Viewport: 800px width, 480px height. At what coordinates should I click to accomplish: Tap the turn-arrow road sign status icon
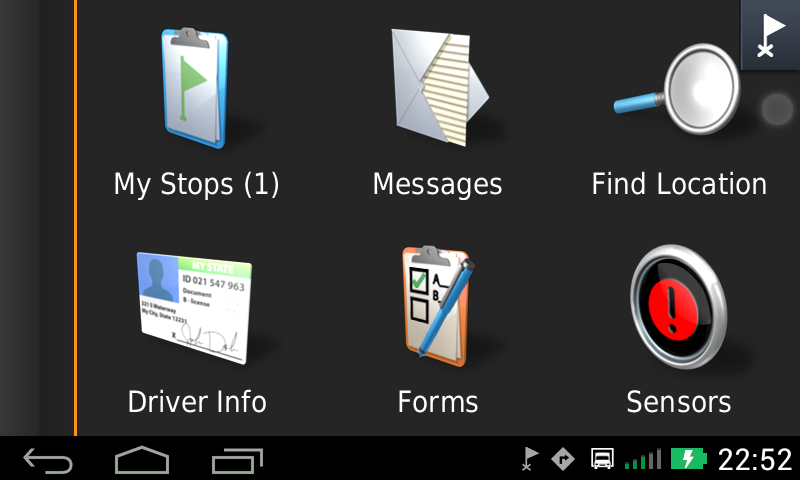(x=563, y=459)
